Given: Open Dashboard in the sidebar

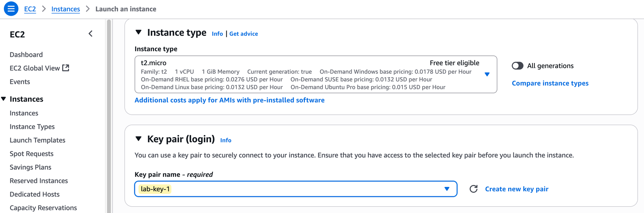Looking at the screenshot, I should coord(26,55).
